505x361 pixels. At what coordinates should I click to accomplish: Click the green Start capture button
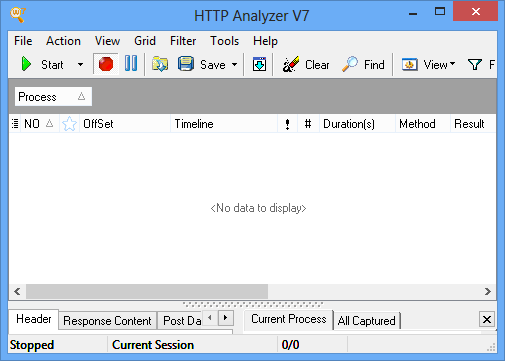pyautogui.click(x=42, y=64)
